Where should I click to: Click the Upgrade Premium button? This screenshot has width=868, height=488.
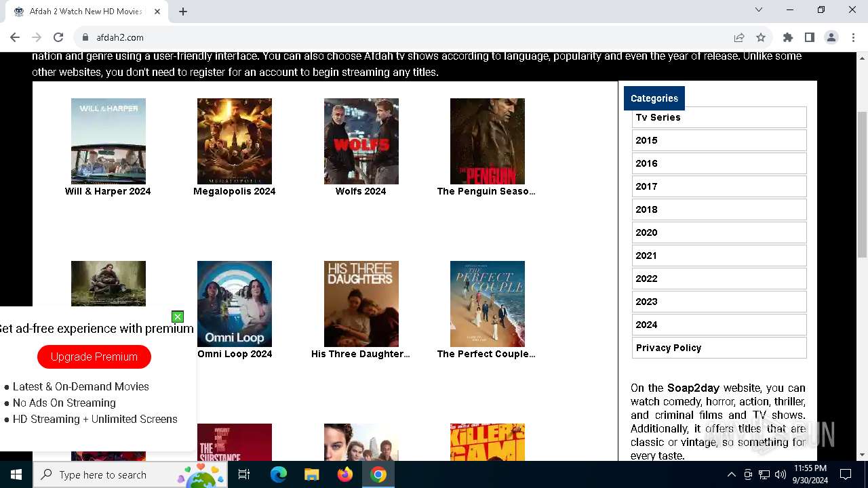(x=94, y=357)
